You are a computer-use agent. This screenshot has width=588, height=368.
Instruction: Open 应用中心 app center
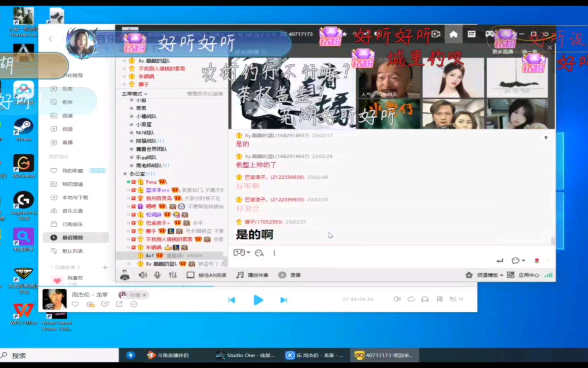point(523,275)
